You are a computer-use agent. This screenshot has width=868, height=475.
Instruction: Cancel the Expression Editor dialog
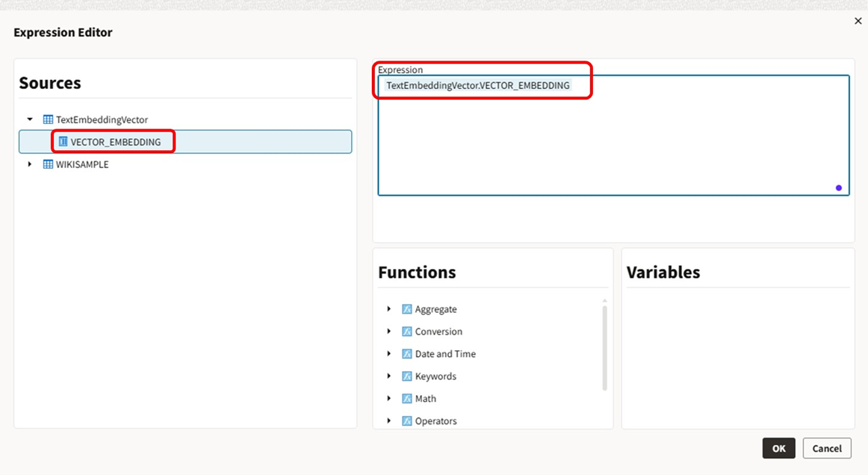click(x=827, y=448)
